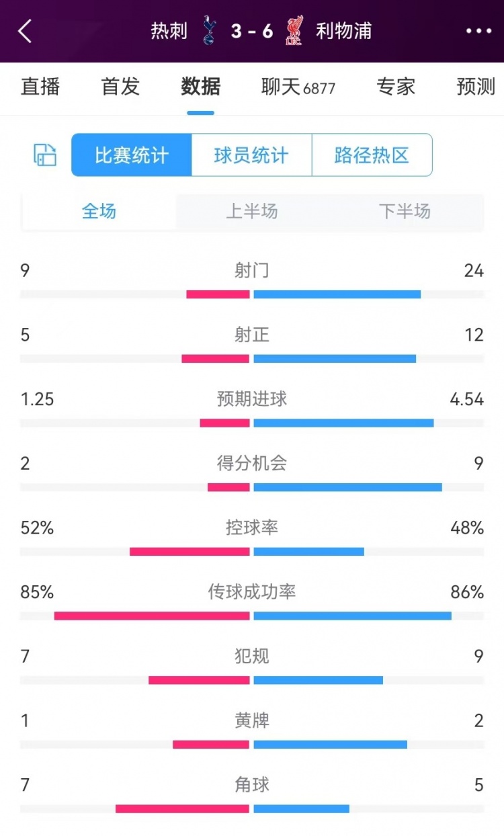This screenshot has width=504, height=836.
Task: Select the 比赛统计 segment
Action: click(132, 155)
